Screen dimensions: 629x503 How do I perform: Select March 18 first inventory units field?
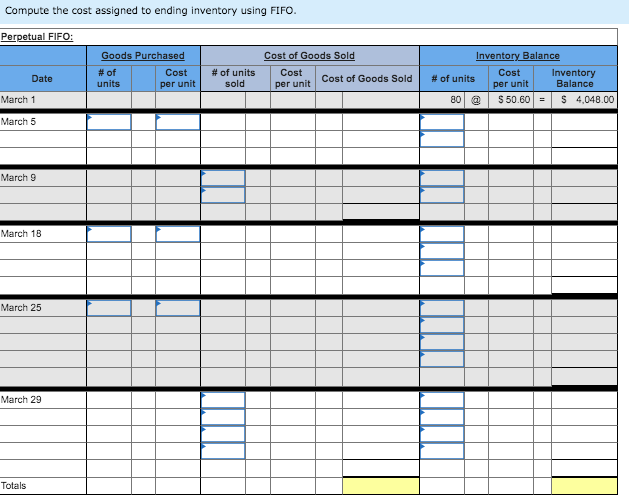(x=442, y=234)
